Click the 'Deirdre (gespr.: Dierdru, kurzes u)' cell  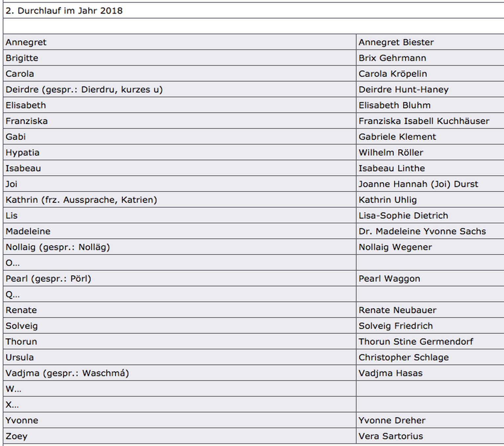pos(84,90)
